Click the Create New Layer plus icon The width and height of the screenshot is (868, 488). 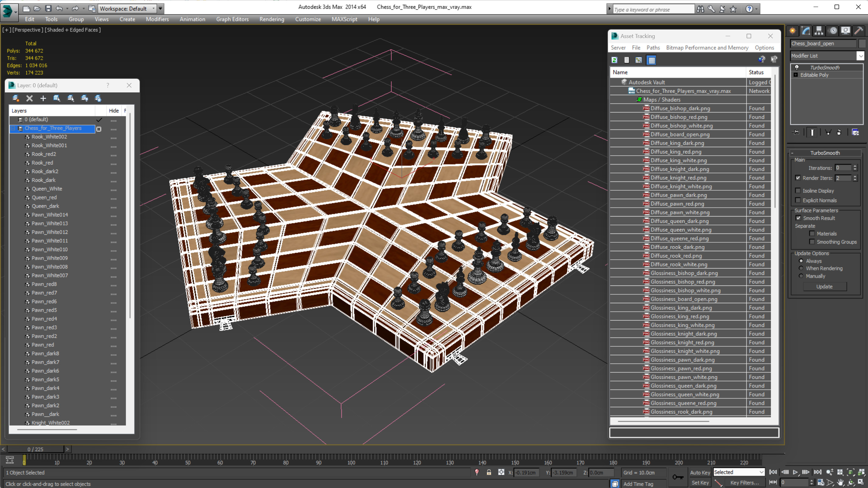point(43,98)
